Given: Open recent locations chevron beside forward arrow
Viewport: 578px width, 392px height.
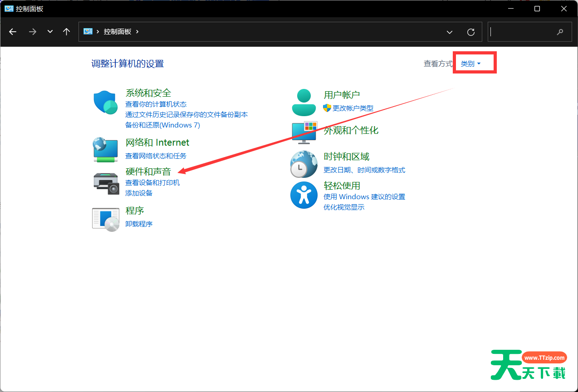Looking at the screenshot, I should [x=50, y=32].
